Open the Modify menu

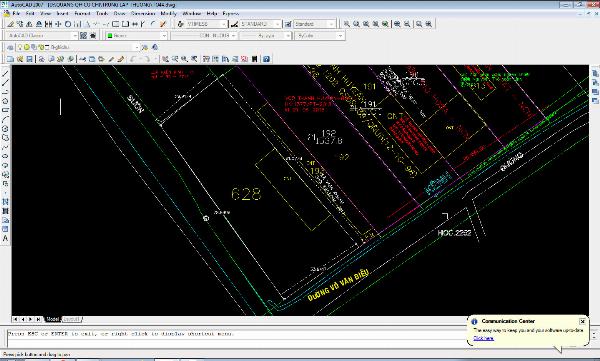(x=168, y=13)
